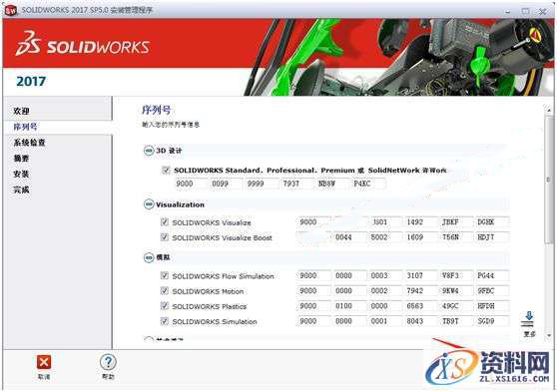The image size is (557, 392).
Task: Click the SOLIDWORKS title bar app icon
Action: [x=11, y=11]
